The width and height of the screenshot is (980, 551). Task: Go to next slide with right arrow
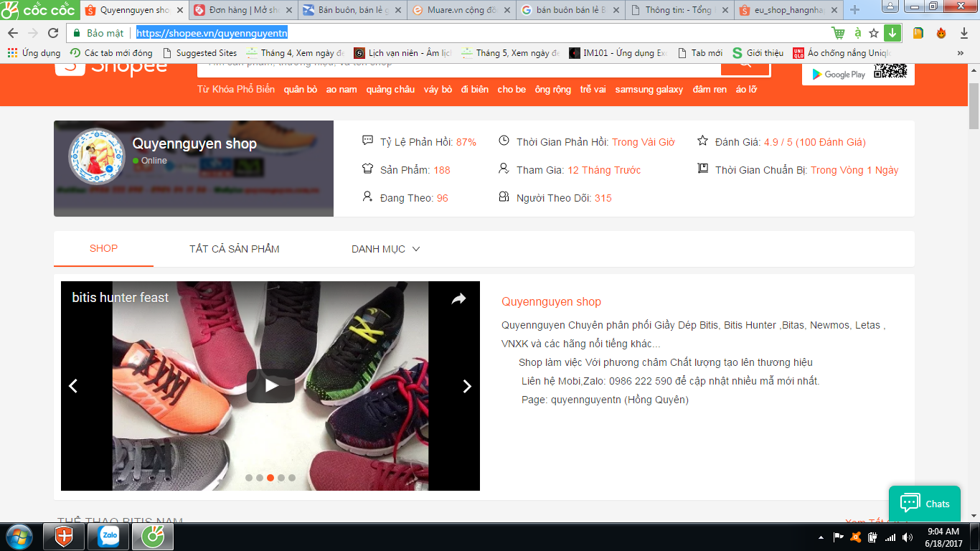[x=467, y=386]
